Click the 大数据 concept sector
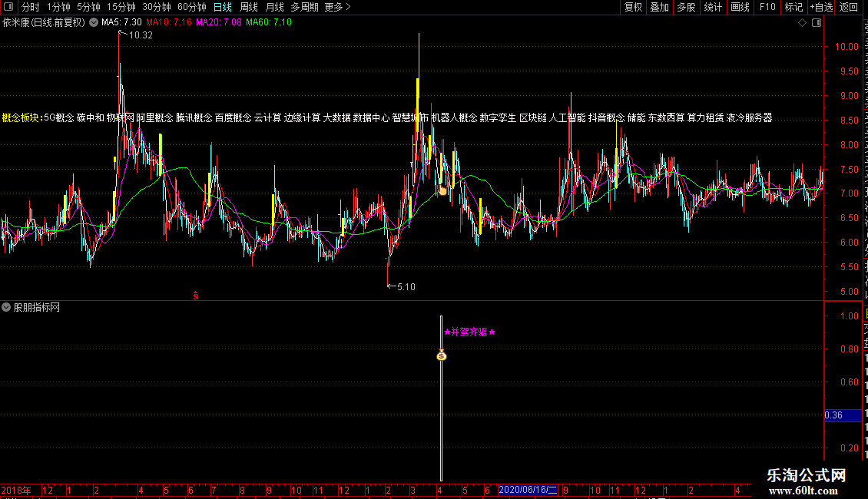 pyautogui.click(x=336, y=117)
